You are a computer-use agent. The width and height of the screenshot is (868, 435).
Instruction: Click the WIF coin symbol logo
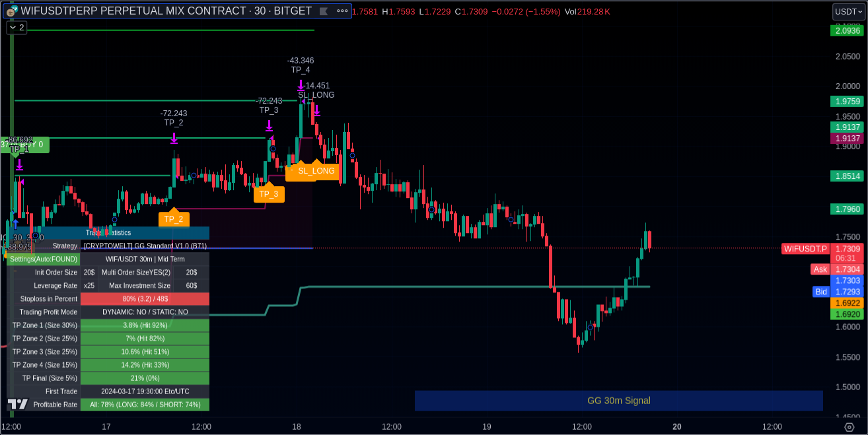tap(12, 11)
